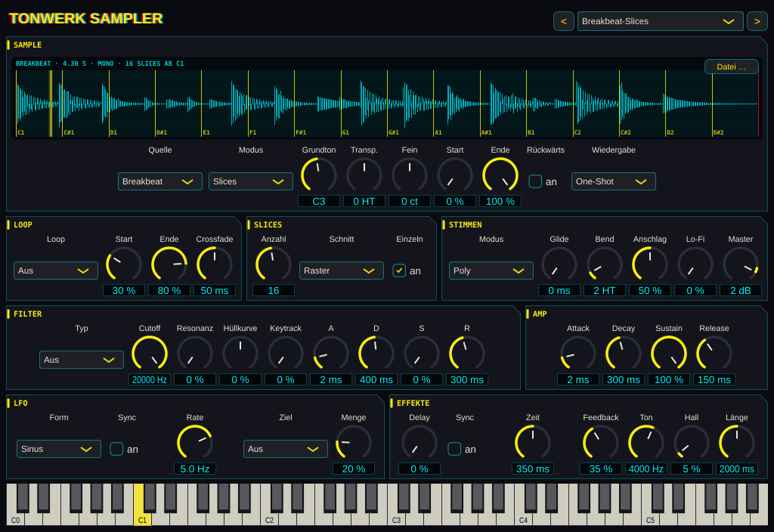Open the LFO Form dropdown set to Sinus
Viewport: 774px width, 532px height.
(59, 449)
